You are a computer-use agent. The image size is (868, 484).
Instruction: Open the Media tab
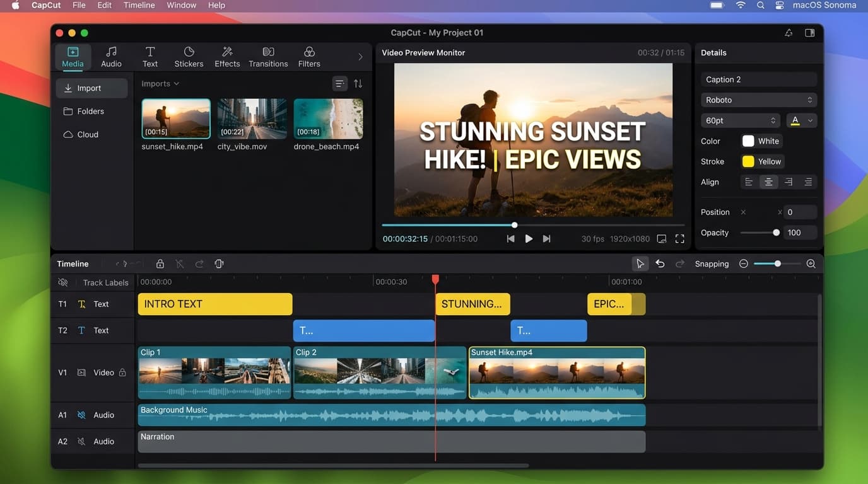(73, 57)
